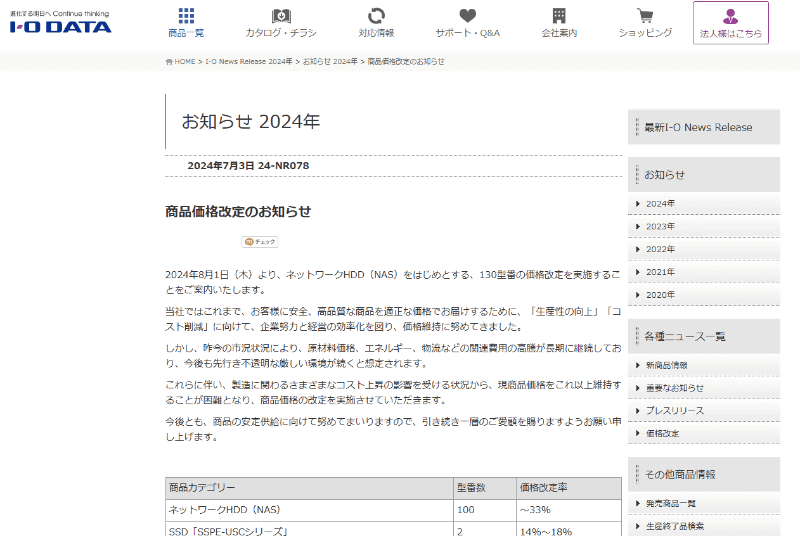Image resolution: width=800 pixels, height=536 pixels.
Task: Select 対応情報 menu label
Action: [377, 33]
